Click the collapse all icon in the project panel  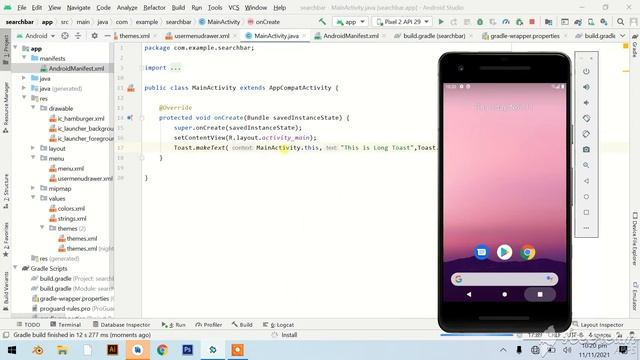tap(78, 36)
